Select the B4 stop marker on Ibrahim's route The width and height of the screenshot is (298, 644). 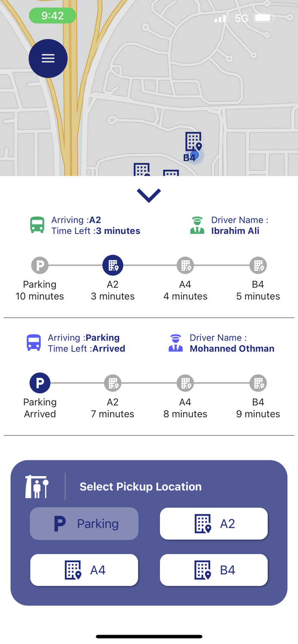click(258, 265)
